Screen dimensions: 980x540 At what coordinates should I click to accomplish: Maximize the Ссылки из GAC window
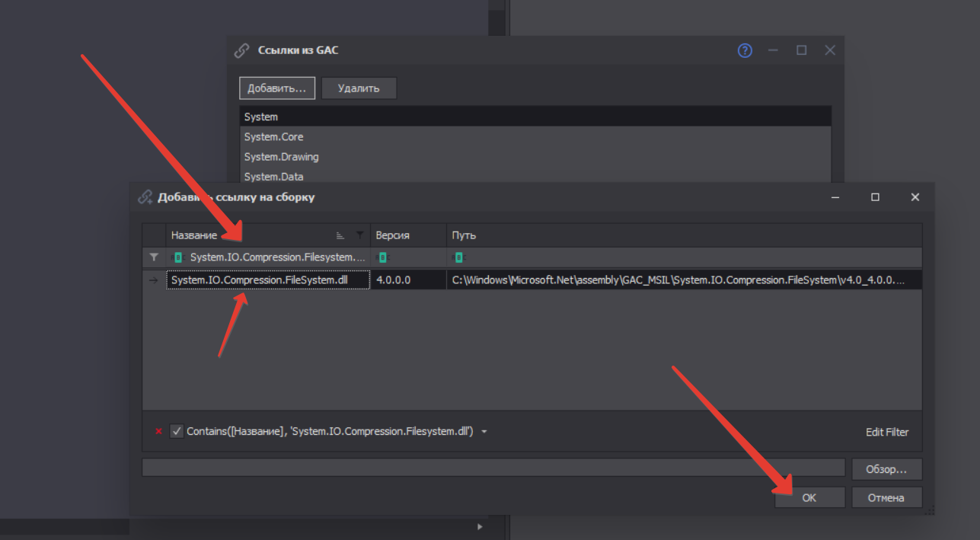(x=801, y=50)
